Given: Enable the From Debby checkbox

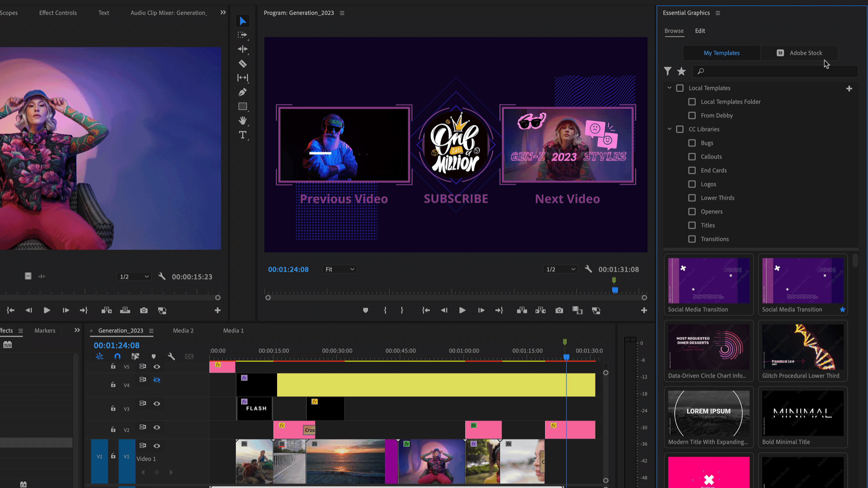Looking at the screenshot, I should 692,116.
